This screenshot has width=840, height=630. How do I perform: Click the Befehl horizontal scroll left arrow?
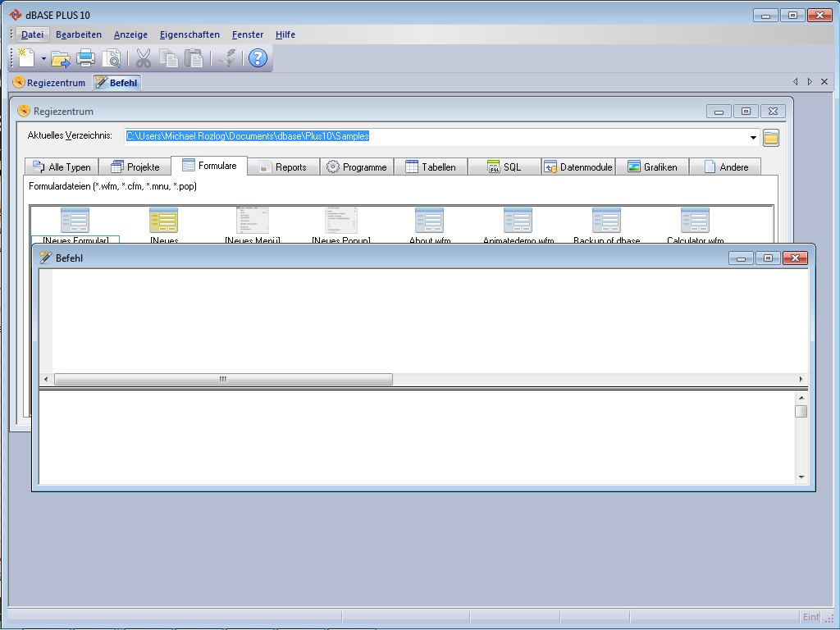[46, 379]
